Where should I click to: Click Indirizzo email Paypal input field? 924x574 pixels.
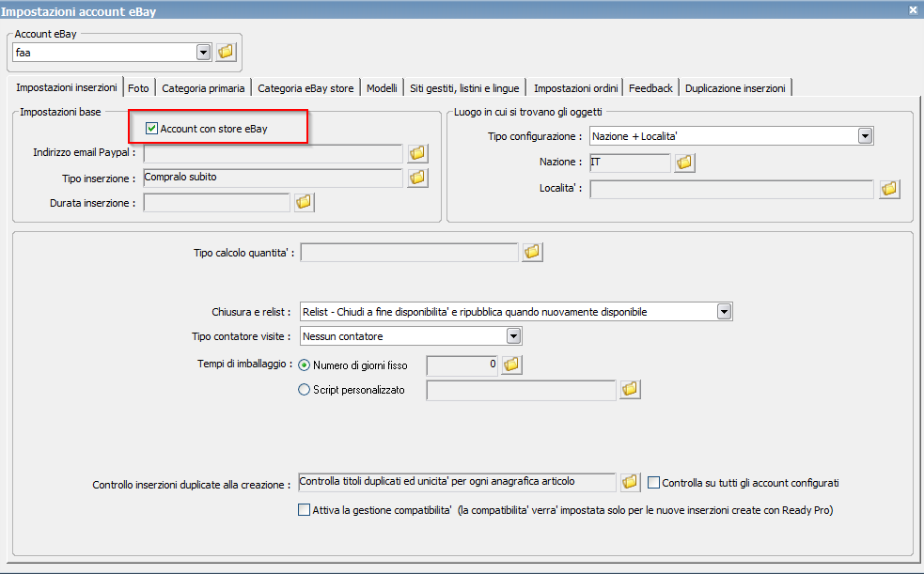click(273, 154)
